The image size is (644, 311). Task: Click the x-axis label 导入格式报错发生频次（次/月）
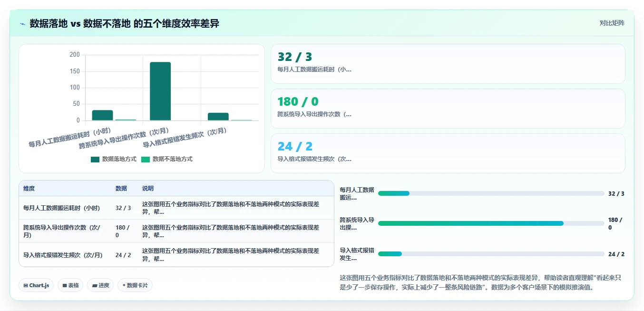coord(185,138)
